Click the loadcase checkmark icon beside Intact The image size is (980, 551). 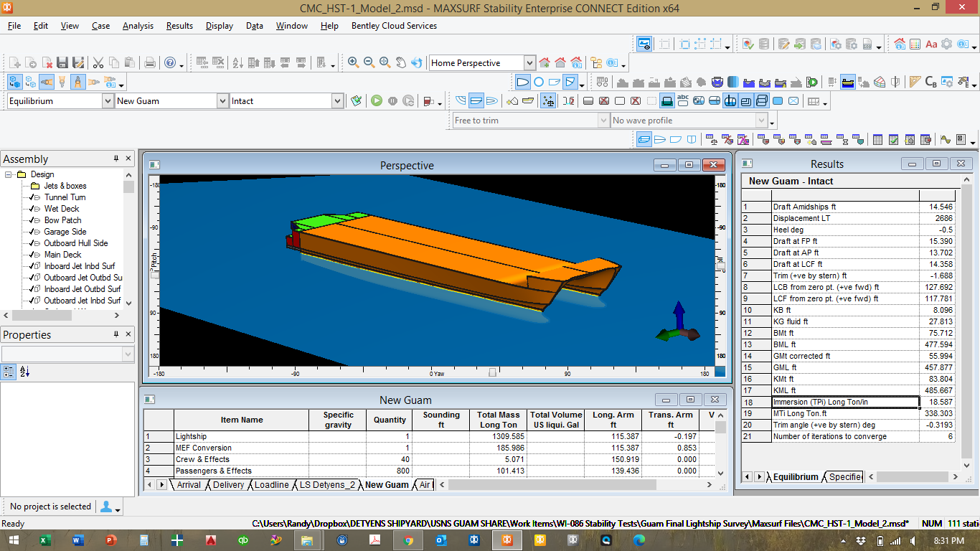click(356, 101)
